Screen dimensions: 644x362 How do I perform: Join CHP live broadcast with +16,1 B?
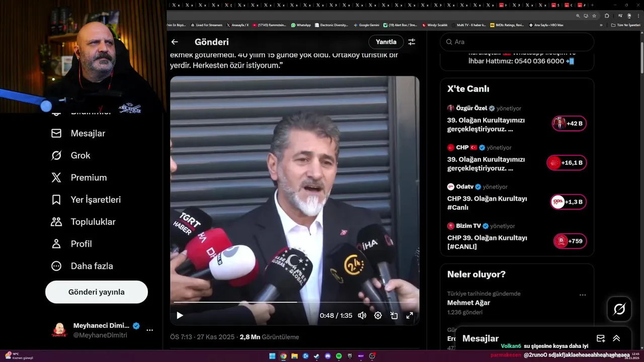(567, 162)
